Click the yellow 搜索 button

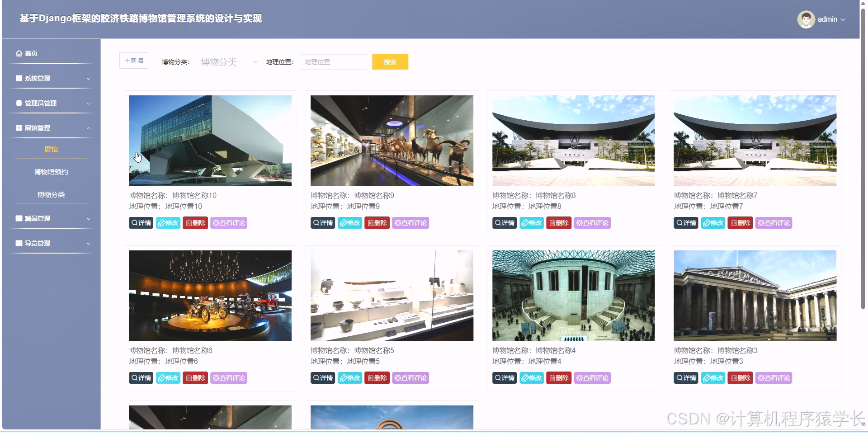[390, 62]
